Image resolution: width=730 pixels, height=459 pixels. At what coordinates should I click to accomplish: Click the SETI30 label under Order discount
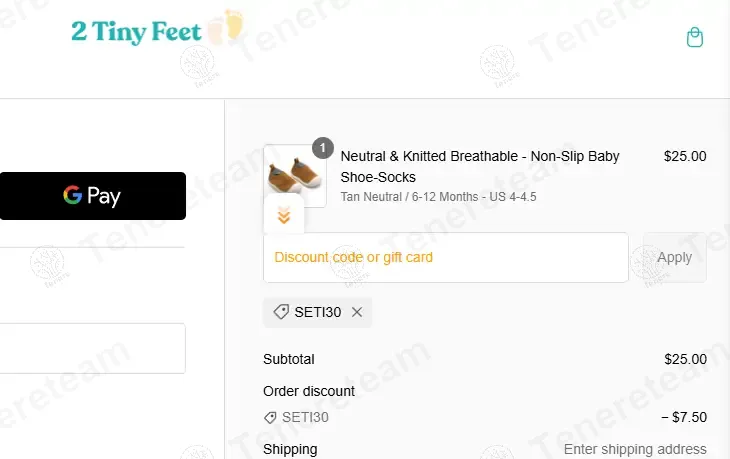305,417
